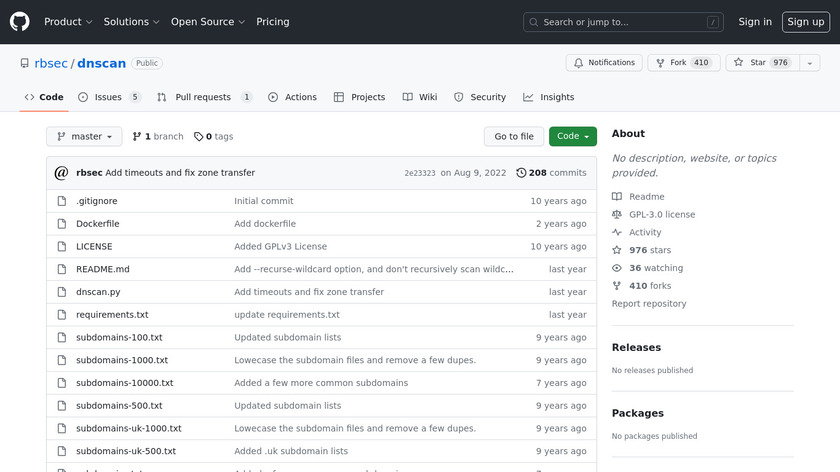Viewport: 840px width, 472px height.
Task: Click the branch icon beside 1 branch
Action: point(137,137)
